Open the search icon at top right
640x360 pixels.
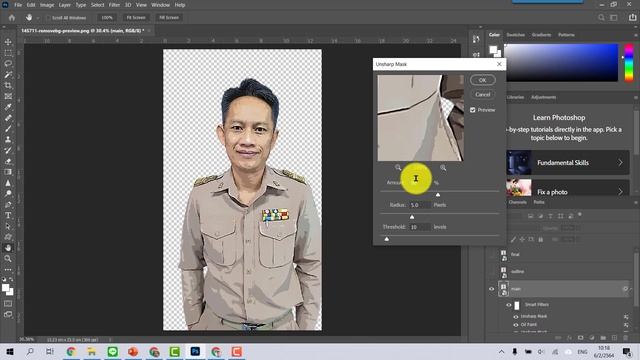pyautogui.click(x=601, y=18)
